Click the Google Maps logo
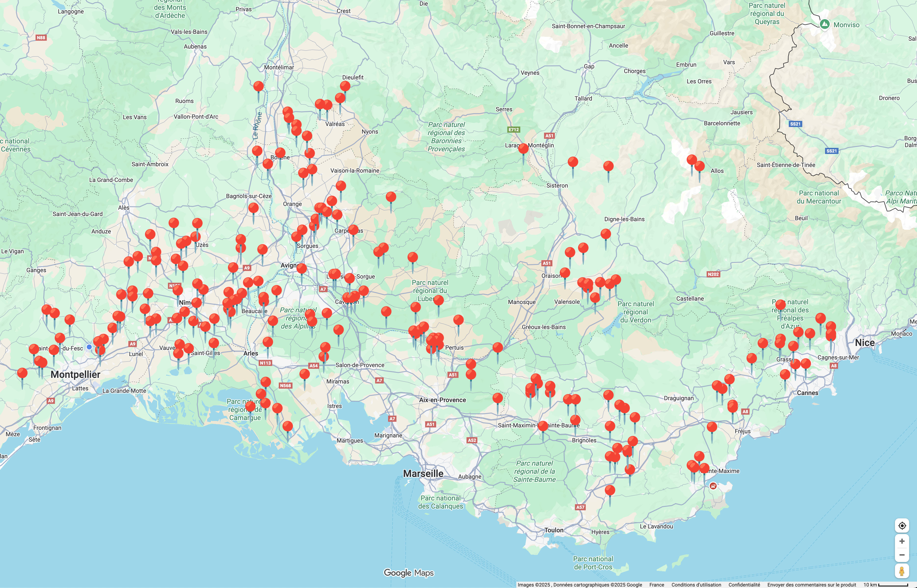The image size is (917, 588). 408,573
